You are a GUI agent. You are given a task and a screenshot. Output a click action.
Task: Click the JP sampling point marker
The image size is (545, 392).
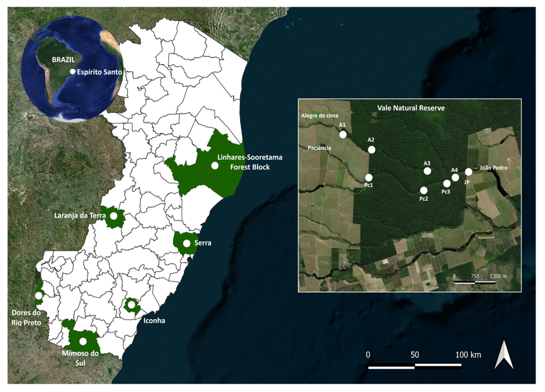coord(468,172)
